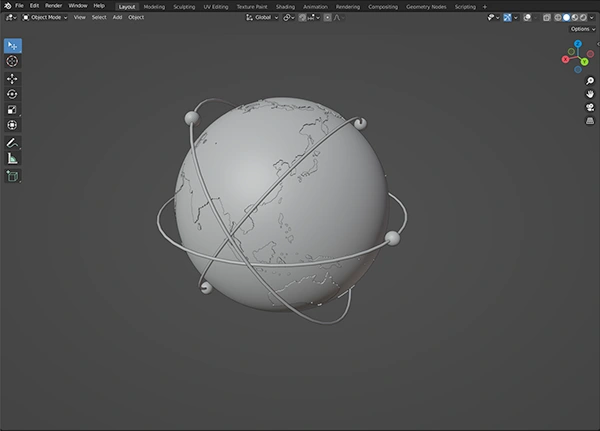Click the zoom magnifier viewport icon
The width and height of the screenshot is (600, 431).
coord(590,80)
